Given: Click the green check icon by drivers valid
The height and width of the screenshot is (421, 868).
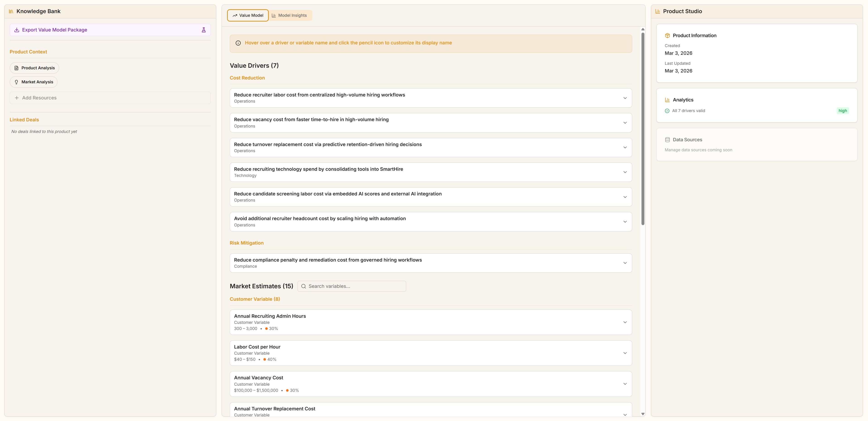Looking at the screenshot, I should point(667,111).
